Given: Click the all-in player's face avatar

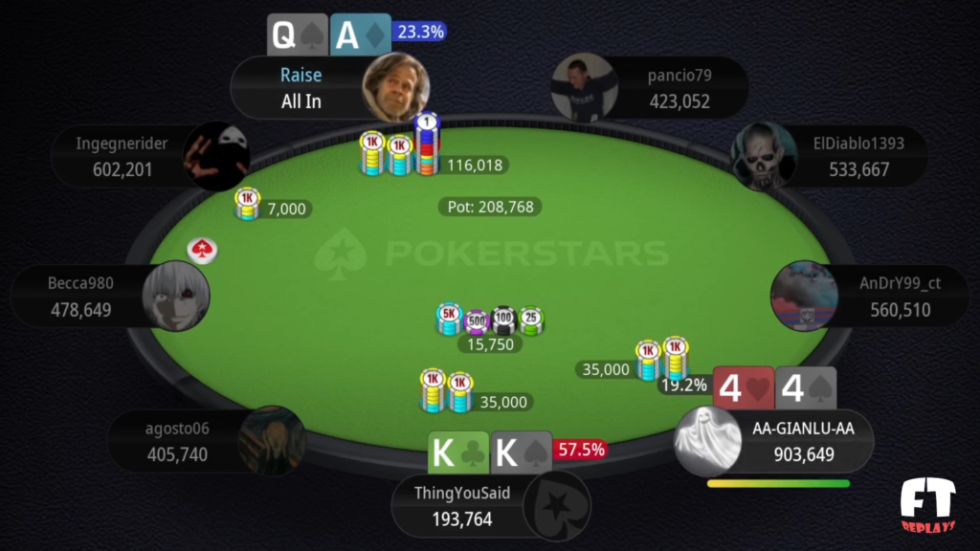Looking at the screenshot, I should (395, 87).
